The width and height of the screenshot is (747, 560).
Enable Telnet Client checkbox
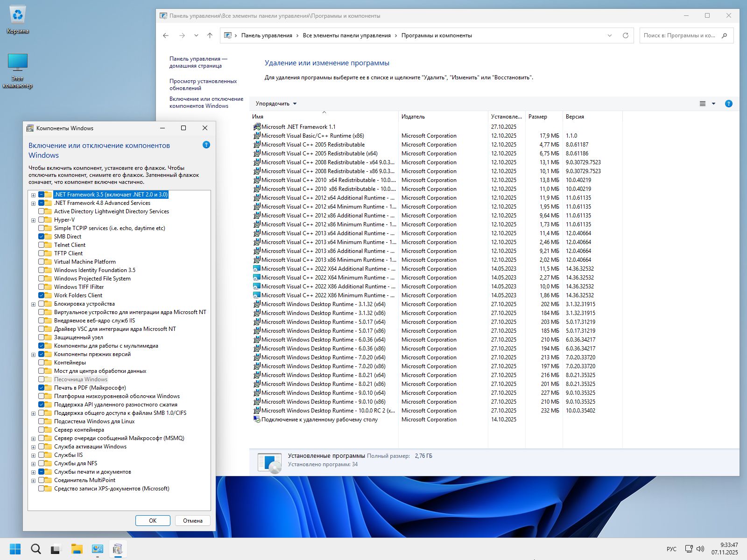coord(42,245)
